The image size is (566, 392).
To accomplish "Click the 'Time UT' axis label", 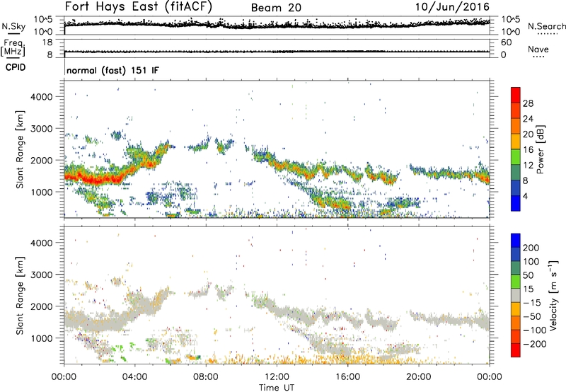I will pos(277,388).
